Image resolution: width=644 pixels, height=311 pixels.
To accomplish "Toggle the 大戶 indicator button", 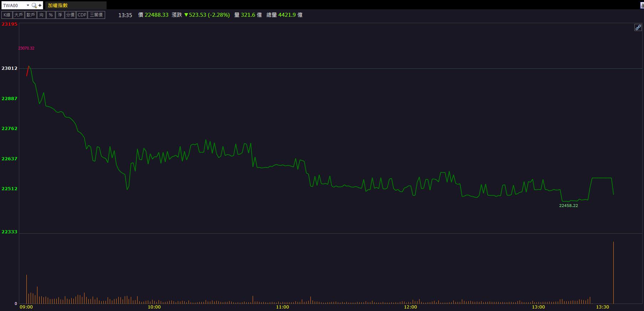I will point(19,15).
